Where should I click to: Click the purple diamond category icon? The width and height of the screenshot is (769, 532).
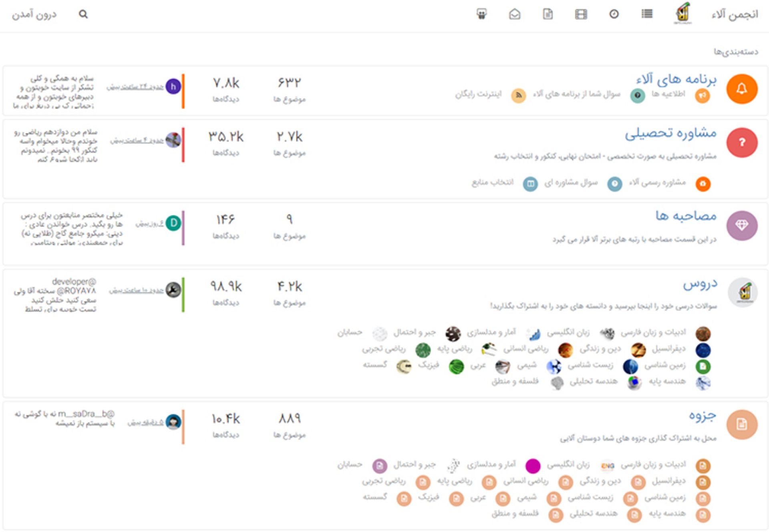click(742, 225)
